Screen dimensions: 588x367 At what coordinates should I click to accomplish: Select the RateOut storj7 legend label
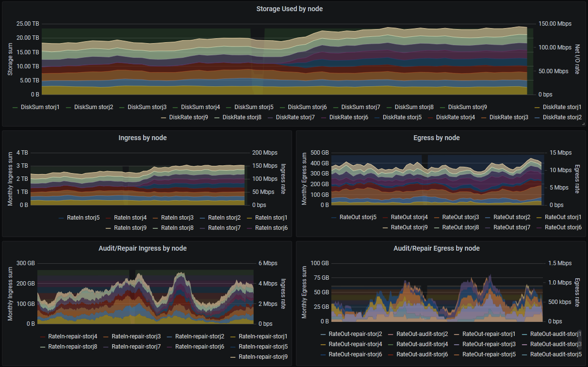(x=511, y=227)
